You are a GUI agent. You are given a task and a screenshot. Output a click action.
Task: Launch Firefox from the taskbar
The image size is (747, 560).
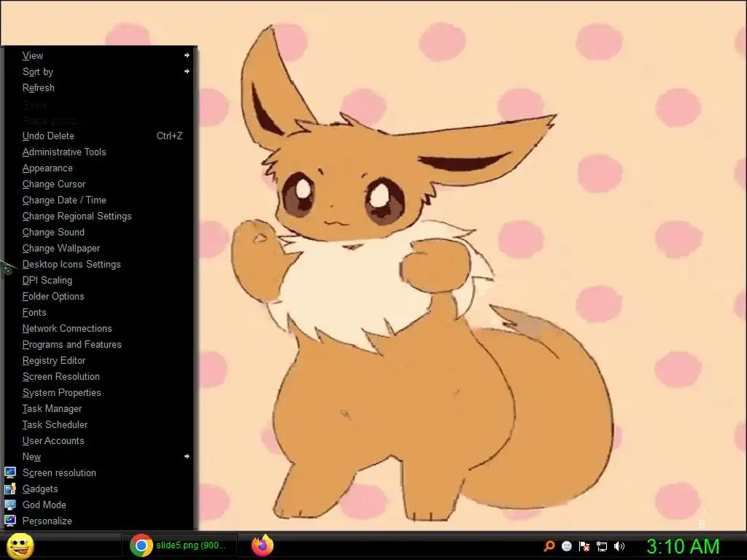(x=263, y=545)
